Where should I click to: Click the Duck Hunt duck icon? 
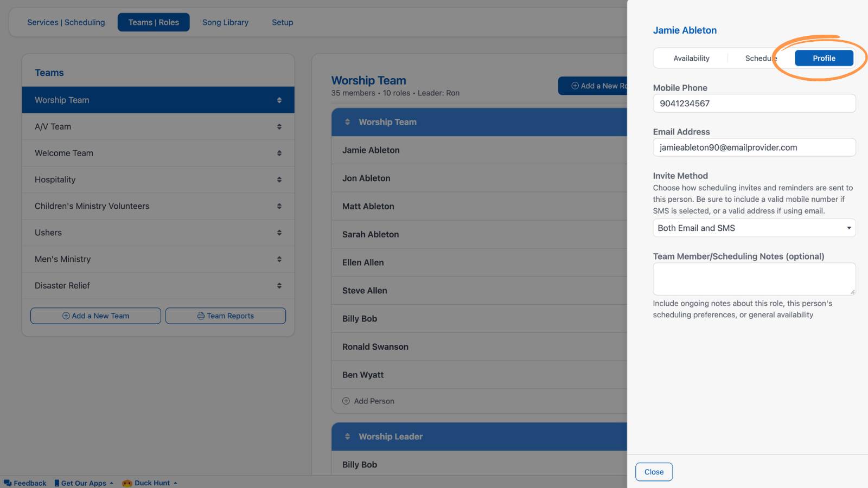click(127, 483)
